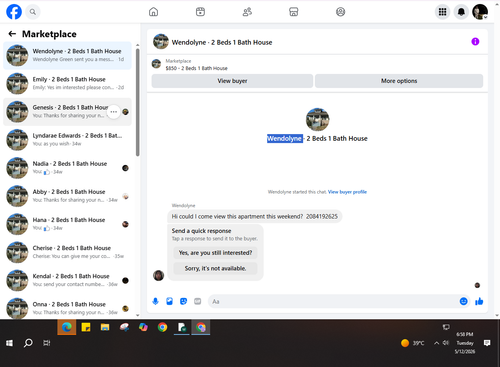Open the Friends icon in top navigation
The image size is (500, 367).
point(247,12)
